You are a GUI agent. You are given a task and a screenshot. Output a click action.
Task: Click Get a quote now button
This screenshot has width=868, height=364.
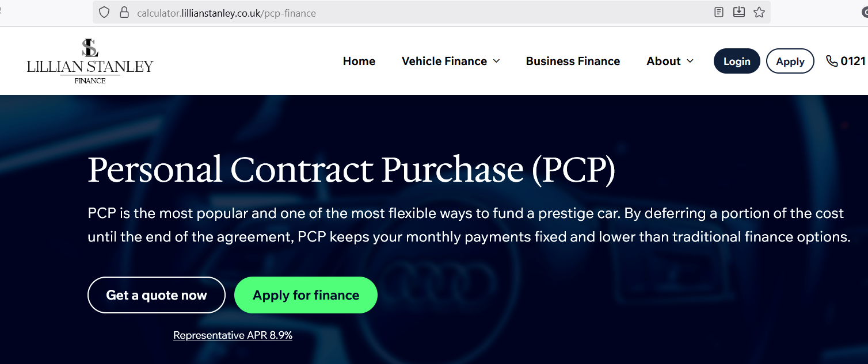tap(156, 295)
